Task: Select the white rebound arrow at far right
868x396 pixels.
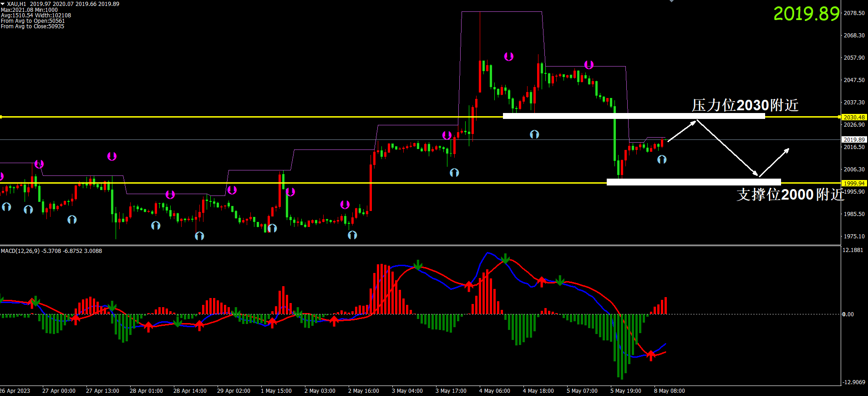Action: click(x=774, y=162)
